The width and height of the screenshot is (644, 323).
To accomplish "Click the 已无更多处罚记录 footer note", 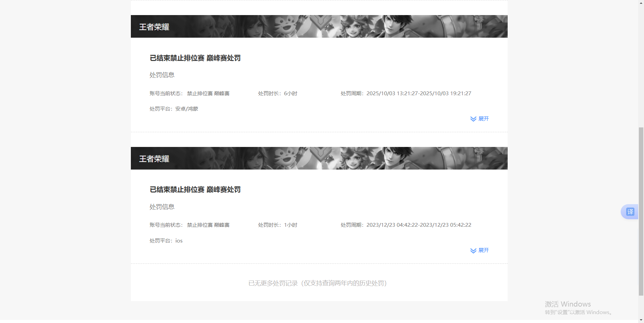I will pyautogui.click(x=318, y=283).
